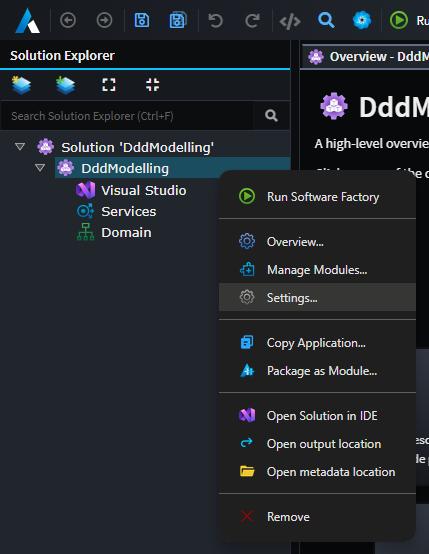Click the add existing application stack icon

click(x=65, y=85)
